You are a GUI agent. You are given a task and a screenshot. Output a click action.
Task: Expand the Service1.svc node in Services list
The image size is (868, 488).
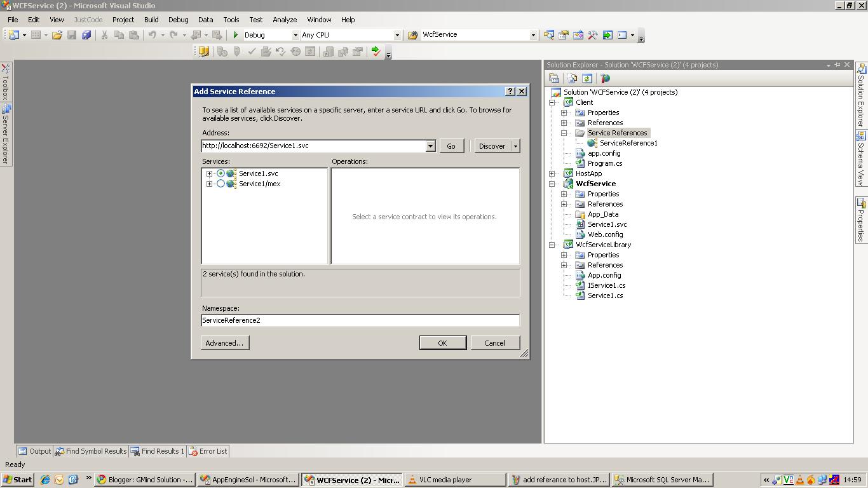[209, 173]
